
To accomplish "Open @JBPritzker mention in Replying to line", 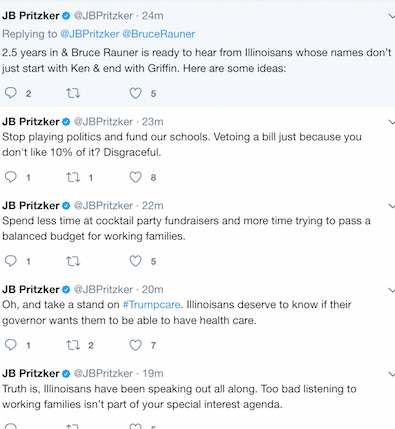I will [x=90, y=34].
